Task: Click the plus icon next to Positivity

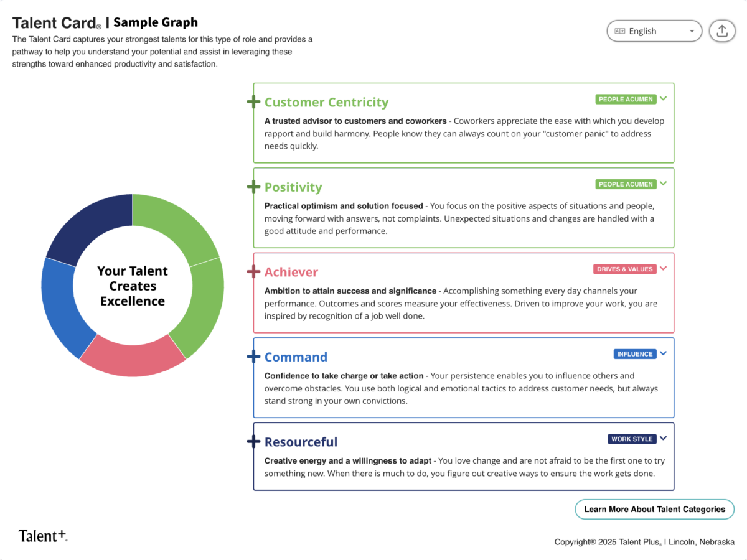Action: coord(253,186)
